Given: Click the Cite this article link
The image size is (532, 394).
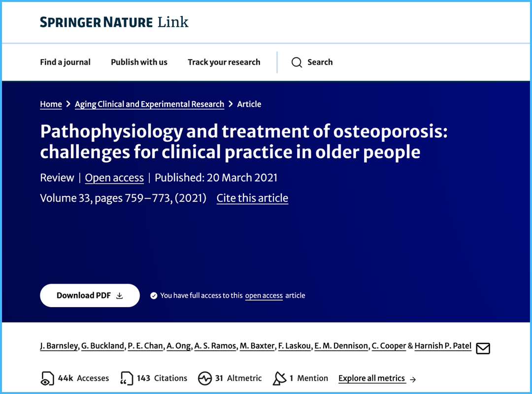Looking at the screenshot, I should click(x=252, y=198).
